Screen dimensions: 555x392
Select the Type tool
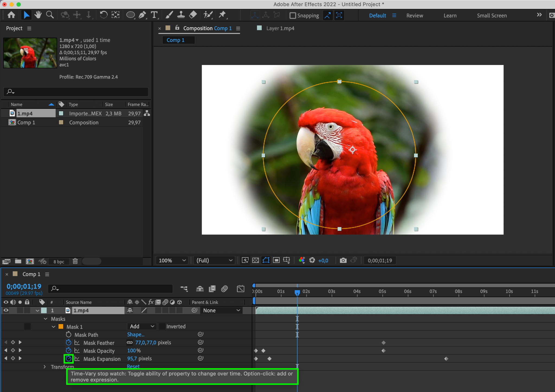[x=154, y=15]
